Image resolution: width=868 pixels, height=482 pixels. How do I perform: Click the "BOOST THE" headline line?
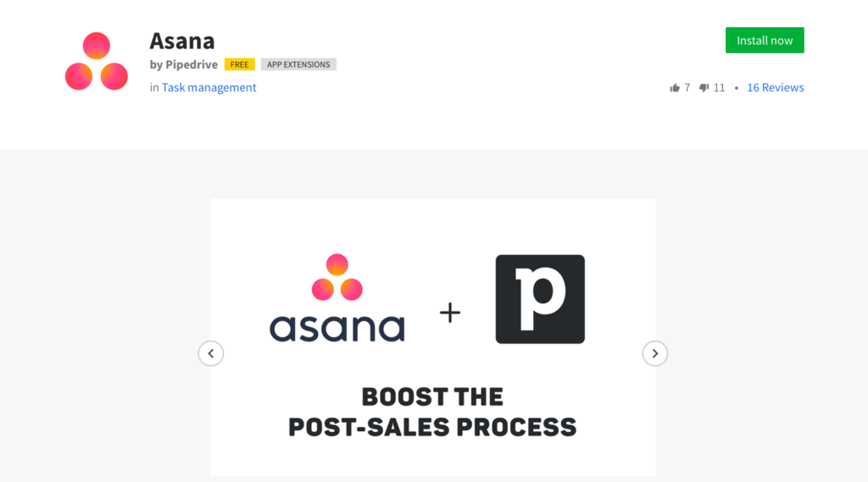432,396
